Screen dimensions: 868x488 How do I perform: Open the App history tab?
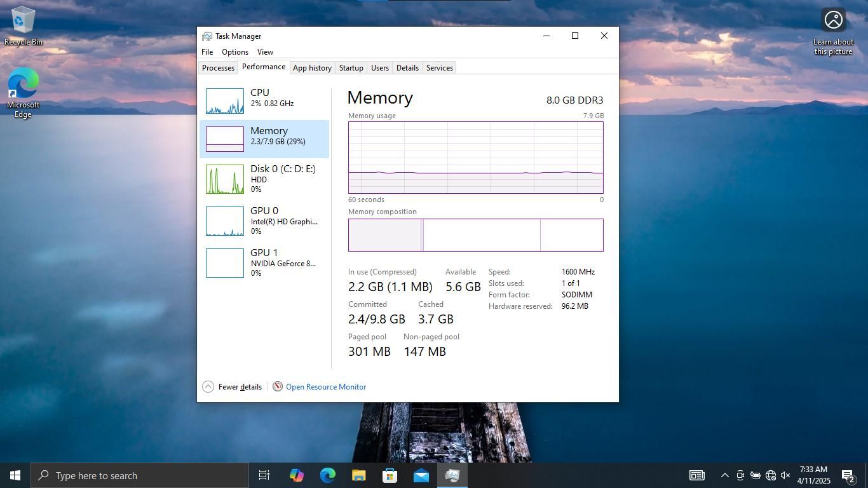[312, 68]
